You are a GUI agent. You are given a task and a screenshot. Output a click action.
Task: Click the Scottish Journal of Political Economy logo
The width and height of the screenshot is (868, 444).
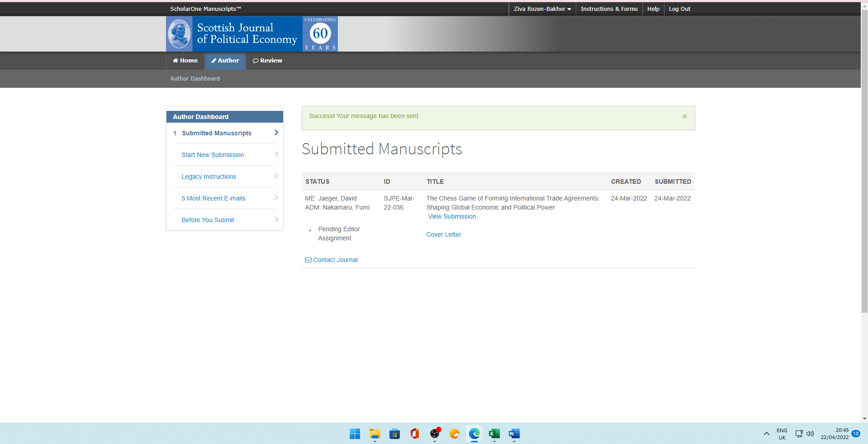(x=252, y=34)
